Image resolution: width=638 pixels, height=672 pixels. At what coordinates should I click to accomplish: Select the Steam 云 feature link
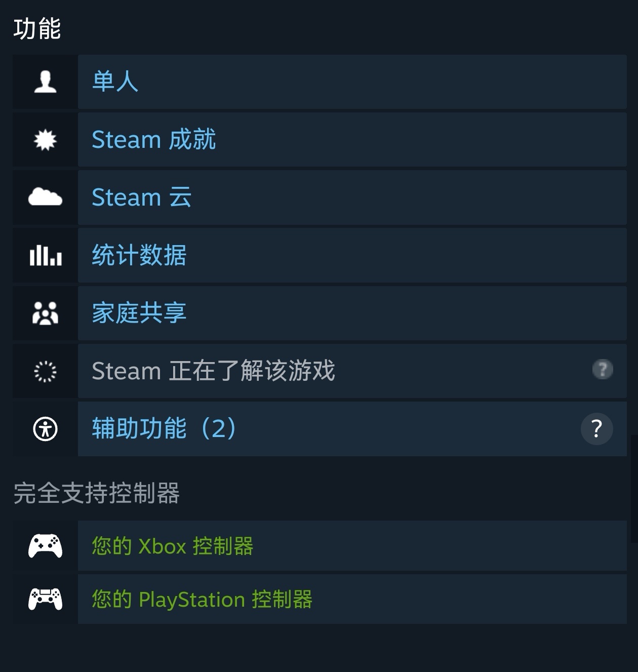click(141, 197)
